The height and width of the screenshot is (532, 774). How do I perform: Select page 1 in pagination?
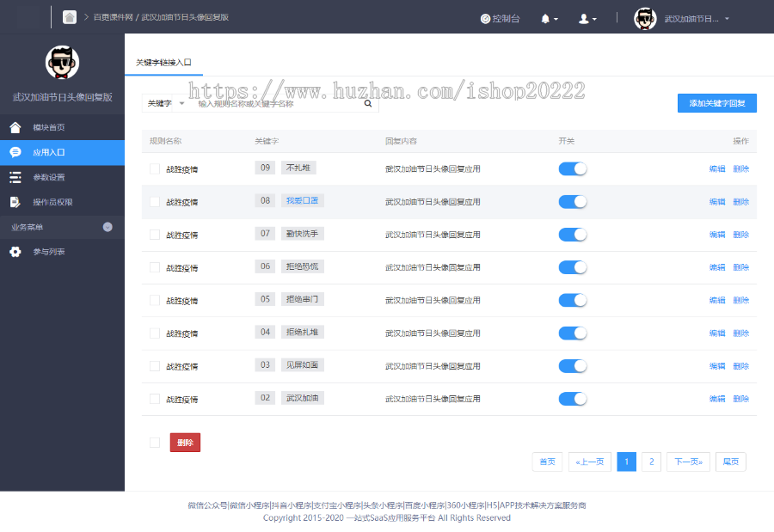tap(626, 462)
